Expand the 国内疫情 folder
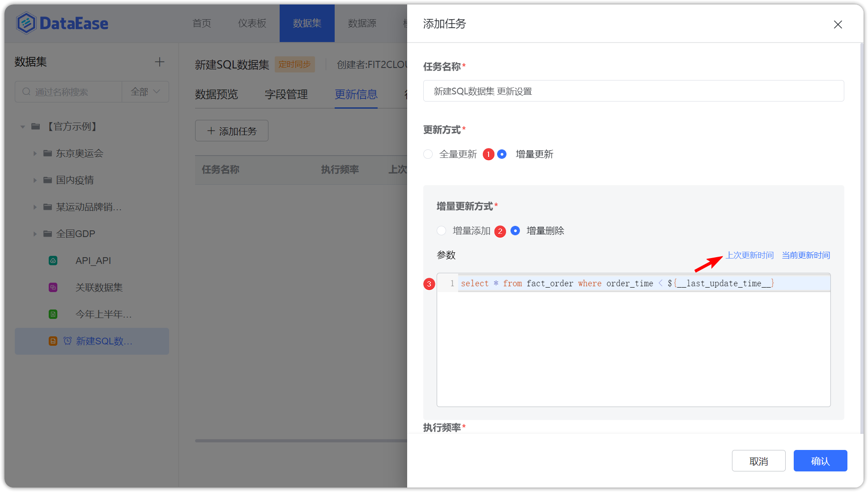 pos(35,180)
